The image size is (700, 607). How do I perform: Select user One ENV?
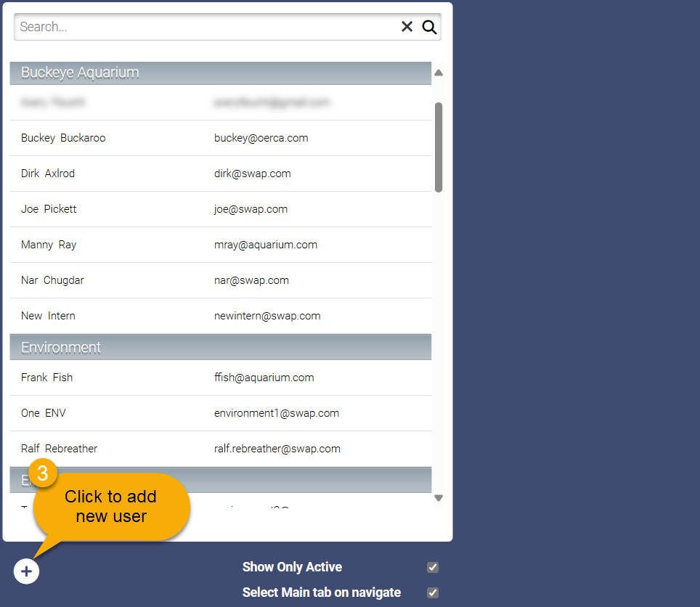click(x=221, y=413)
